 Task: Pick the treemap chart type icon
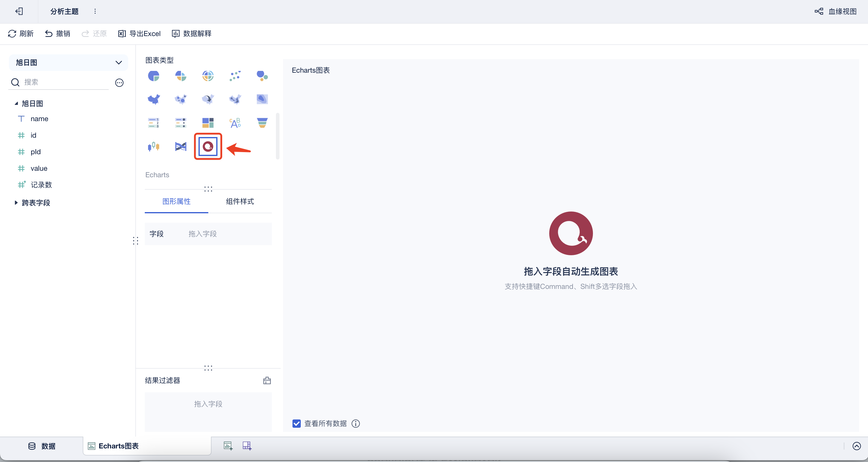tap(208, 123)
